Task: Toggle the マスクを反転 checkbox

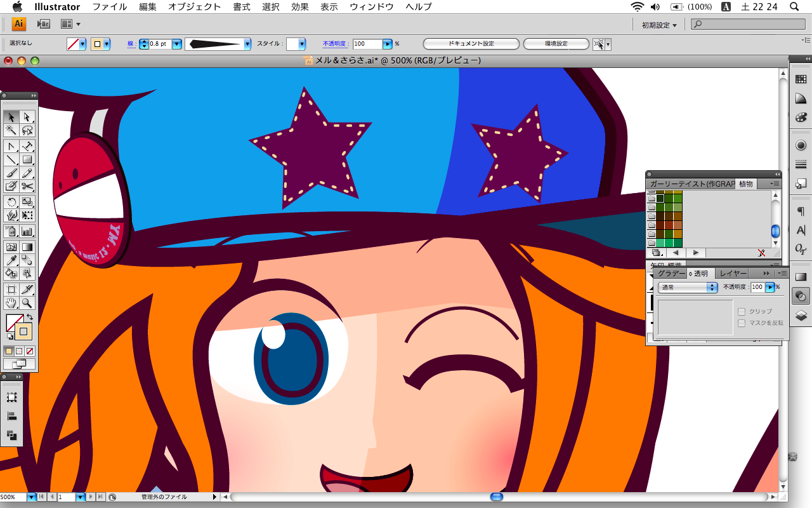Action: click(x=742, y=323)
